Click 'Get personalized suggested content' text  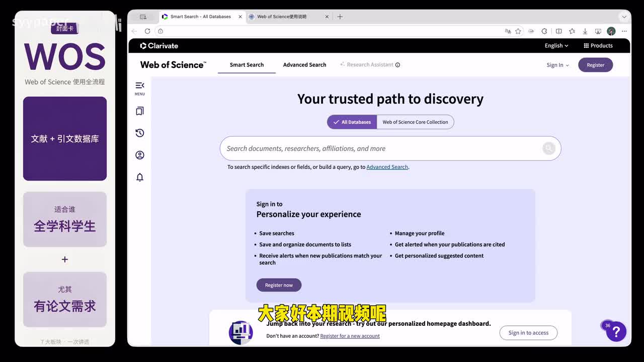coord(439,256)
